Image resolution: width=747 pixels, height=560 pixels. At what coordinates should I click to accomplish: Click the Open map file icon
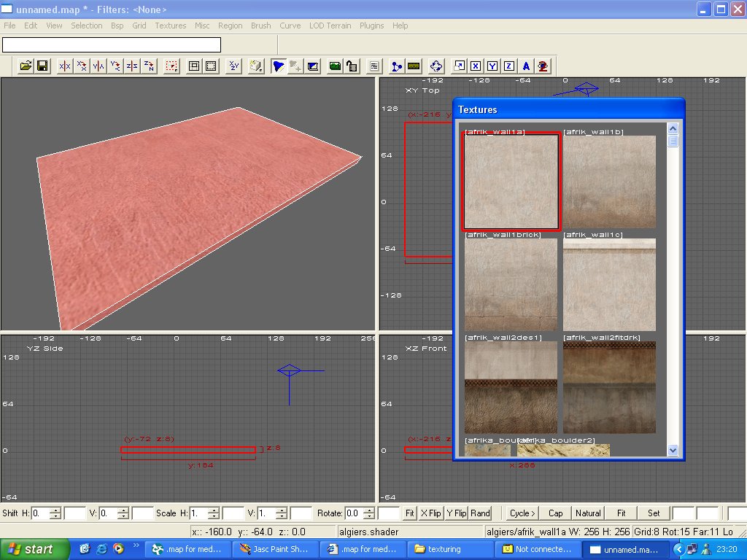click(x=26, y=66)
